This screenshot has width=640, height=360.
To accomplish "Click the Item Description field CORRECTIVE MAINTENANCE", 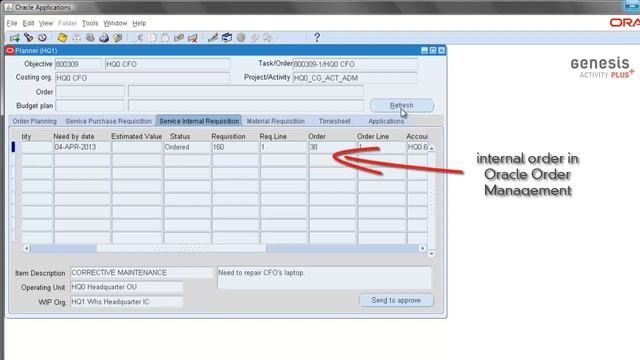I will (141, 273).
